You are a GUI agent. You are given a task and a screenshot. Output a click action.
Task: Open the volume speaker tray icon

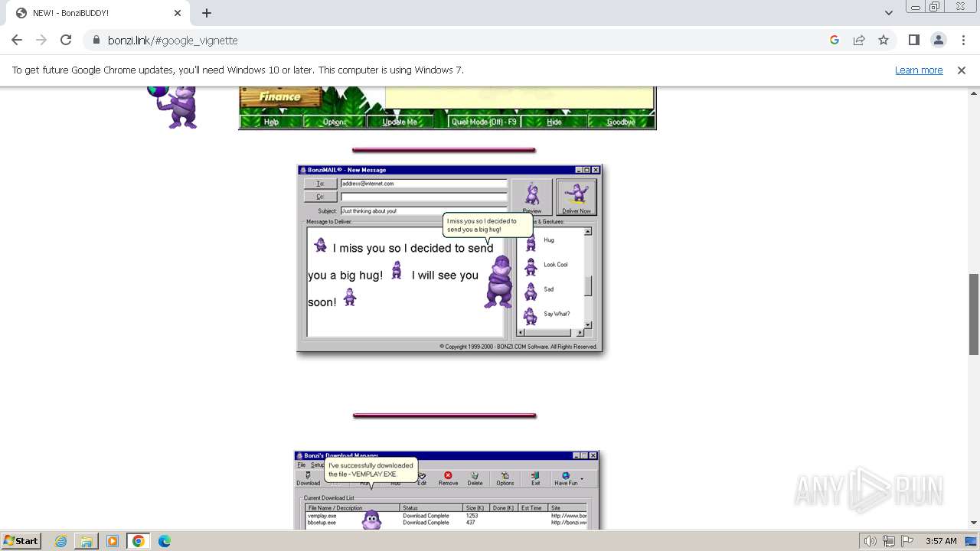(871, 541)
